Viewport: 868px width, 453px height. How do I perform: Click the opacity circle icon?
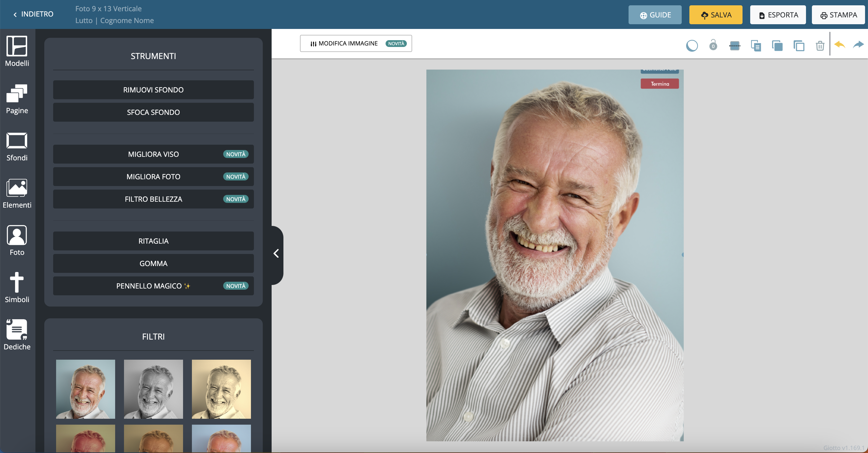(x=692, y=45)
